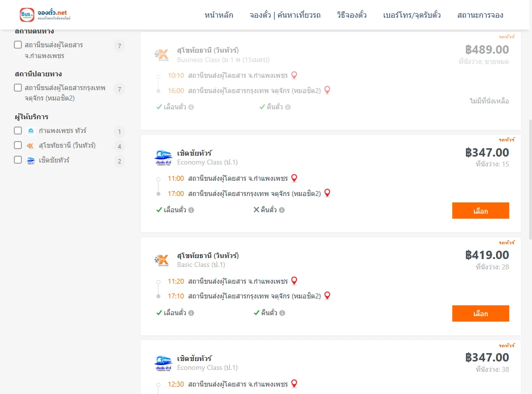Open map pin for 11:20 กำแพงเพชร departure

pyautogui.click(x=294, y=281)
